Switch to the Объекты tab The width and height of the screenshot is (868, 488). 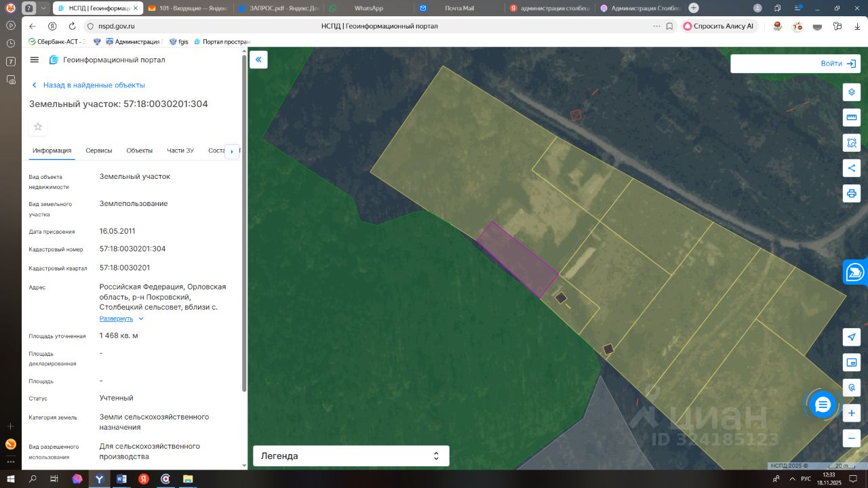[140, 150]
